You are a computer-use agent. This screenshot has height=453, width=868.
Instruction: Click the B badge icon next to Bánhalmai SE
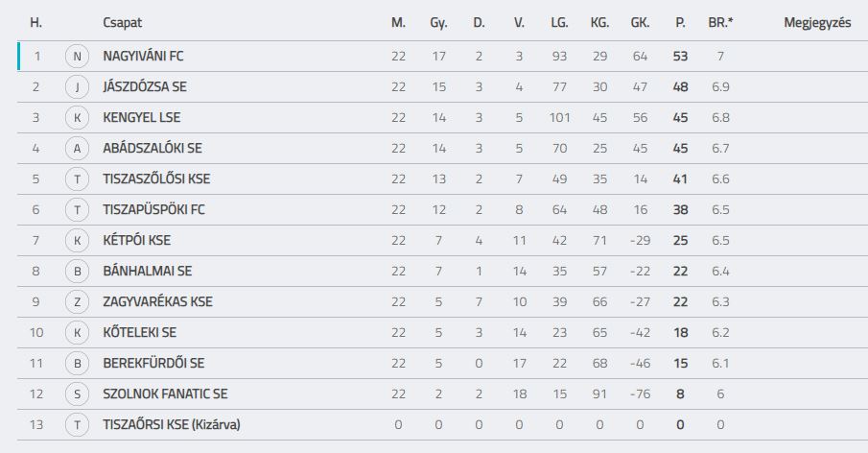(77, 271)
